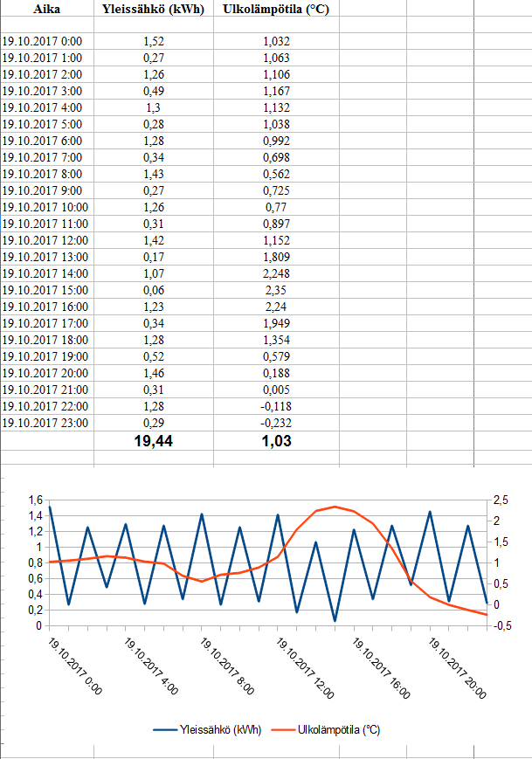Select the cell 19.10.2017 8:00
The image size is (532, 759).
[x=47, y=174]
